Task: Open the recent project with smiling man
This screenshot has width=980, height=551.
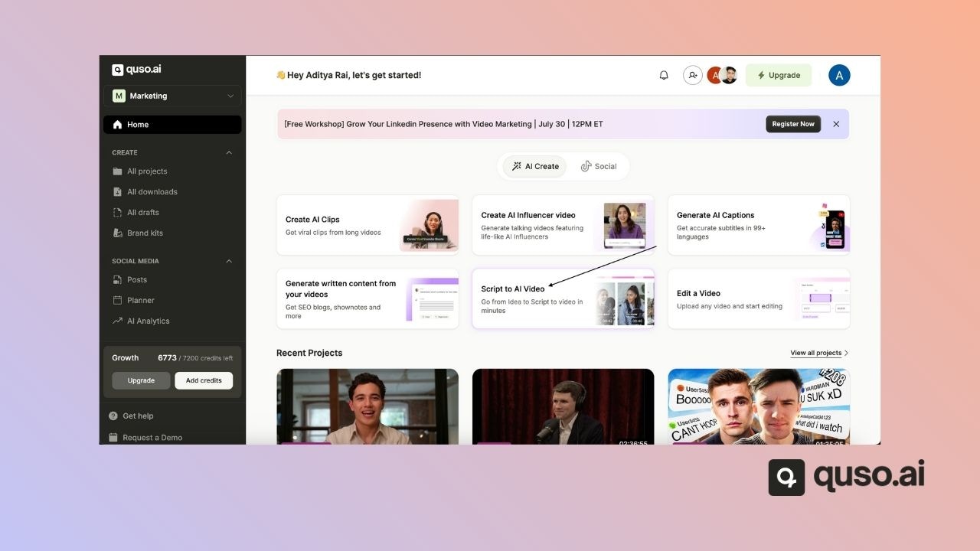Action: coord(367,406)
